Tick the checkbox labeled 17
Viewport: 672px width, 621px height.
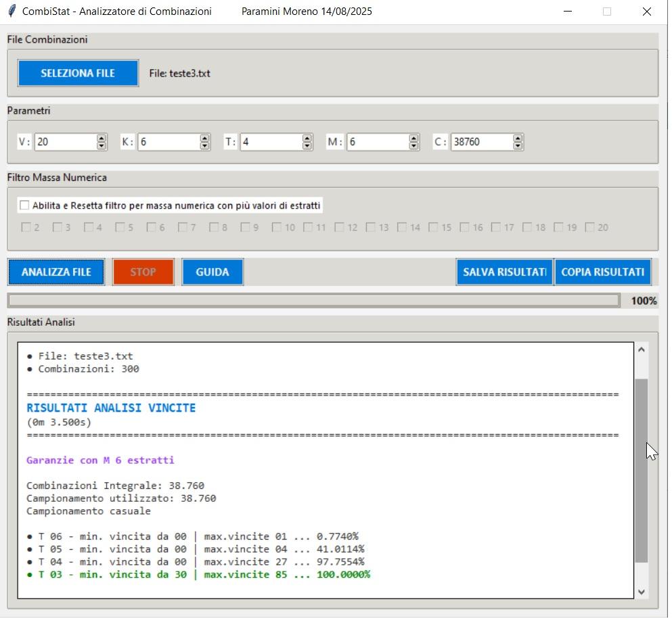(495, 228)
